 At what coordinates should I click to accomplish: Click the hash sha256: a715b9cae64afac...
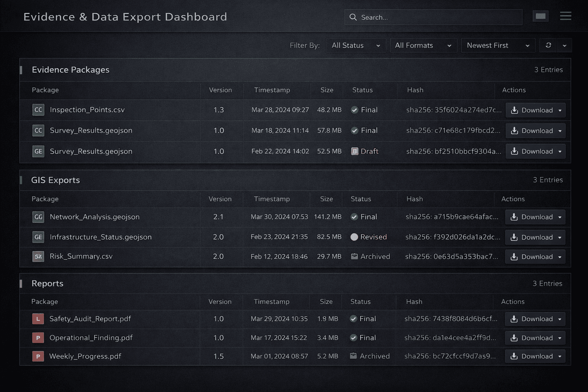point(452,217)
